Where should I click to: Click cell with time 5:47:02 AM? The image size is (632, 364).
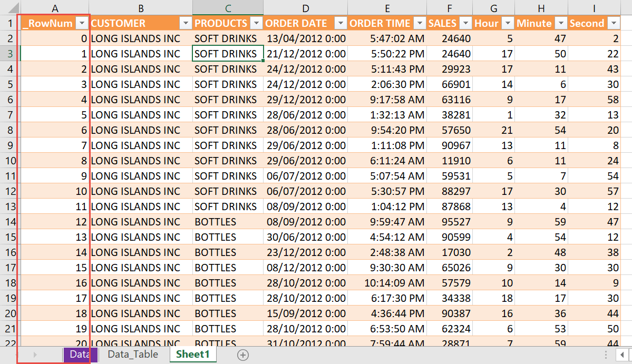click(x=387, y=38)
